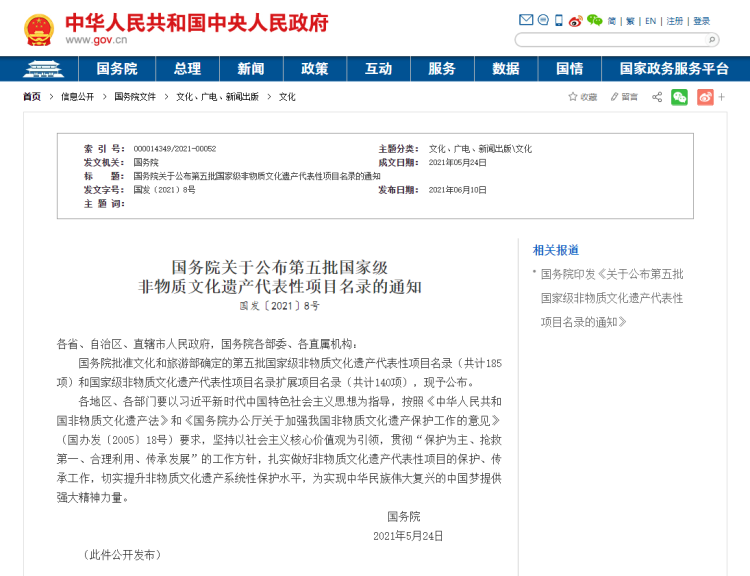Open the 国务院 navigation tab
This screenshot has width=750, height=576.
click(117, 69)
